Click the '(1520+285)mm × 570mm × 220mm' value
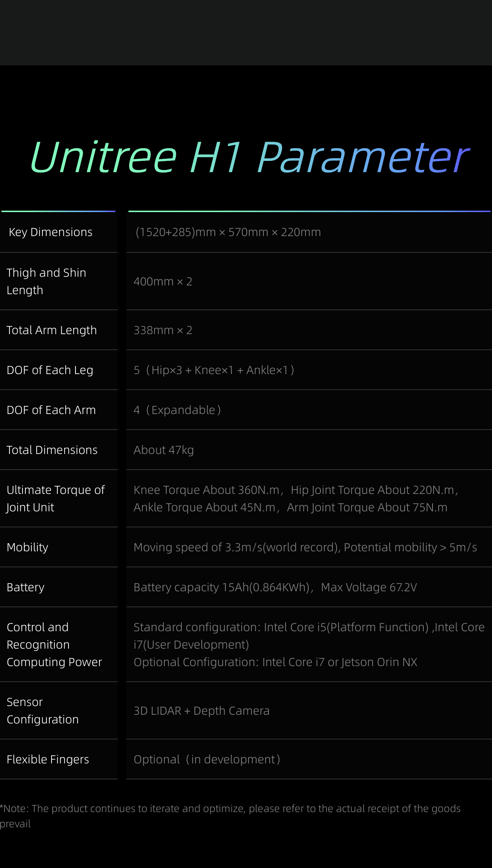The width and height of the screenshot is (492, 868). pos(228,232)
